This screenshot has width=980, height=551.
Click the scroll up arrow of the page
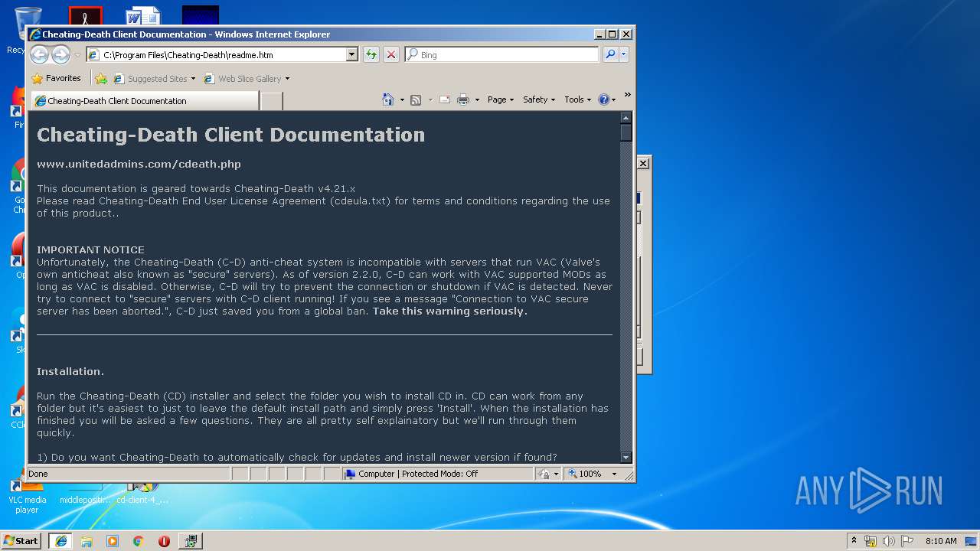(626, 118)
